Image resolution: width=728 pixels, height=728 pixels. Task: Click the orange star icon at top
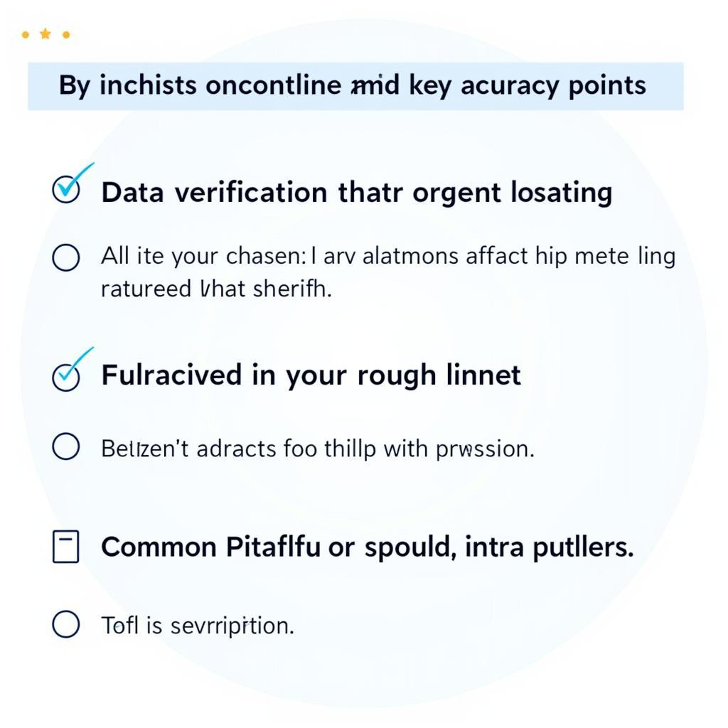click(x=45, y=33)
